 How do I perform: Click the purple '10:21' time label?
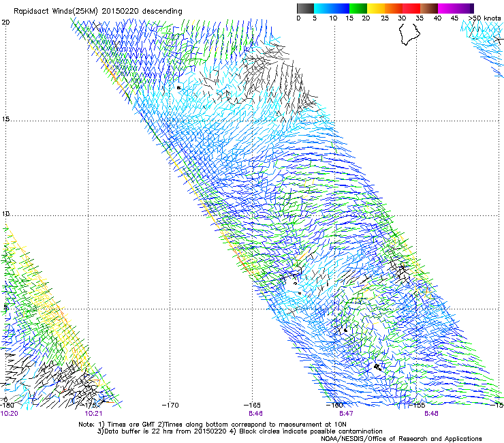tap(93, 414)
